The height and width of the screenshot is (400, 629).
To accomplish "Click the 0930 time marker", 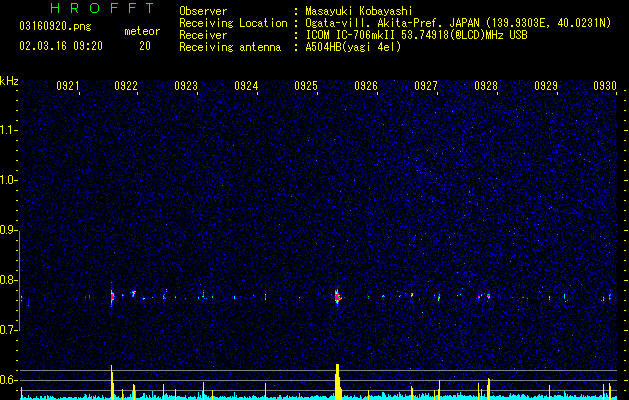I will pos(605,85).
